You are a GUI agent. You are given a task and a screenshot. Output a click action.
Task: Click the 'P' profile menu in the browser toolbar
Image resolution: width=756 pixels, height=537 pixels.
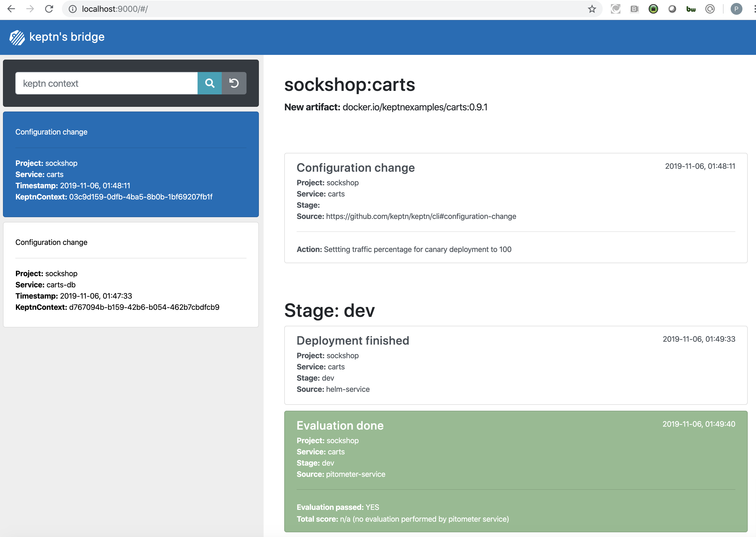pyautogui.click(x=736, y=9)
